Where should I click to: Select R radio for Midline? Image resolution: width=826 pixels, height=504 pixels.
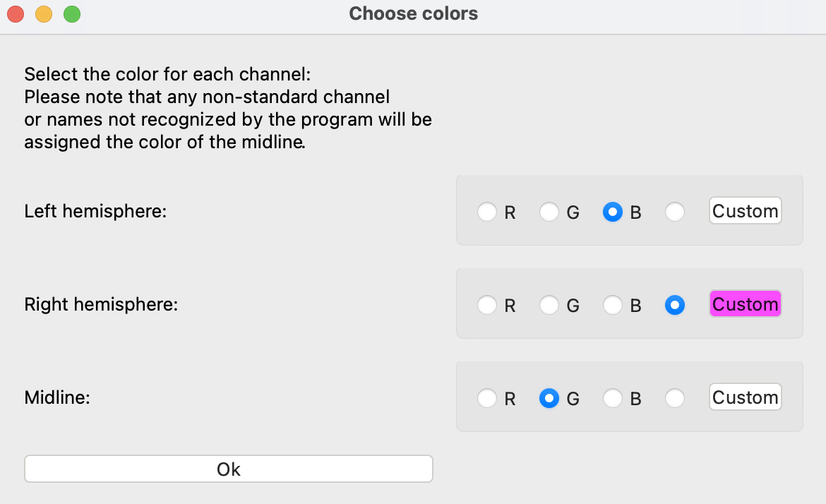coord(487,398)
